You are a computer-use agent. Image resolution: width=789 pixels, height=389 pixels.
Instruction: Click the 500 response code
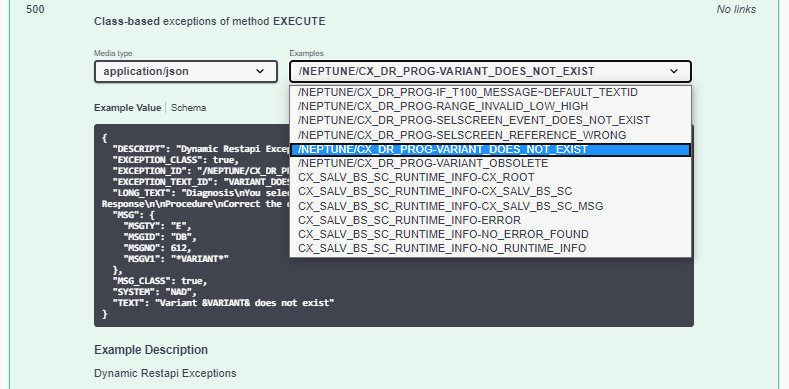35,10
